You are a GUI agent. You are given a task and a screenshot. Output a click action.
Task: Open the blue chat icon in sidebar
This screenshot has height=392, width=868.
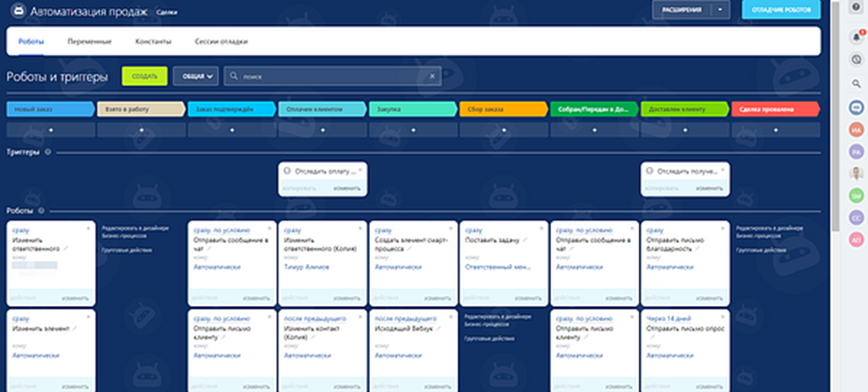pyautogui.click(x=856, y=107)
